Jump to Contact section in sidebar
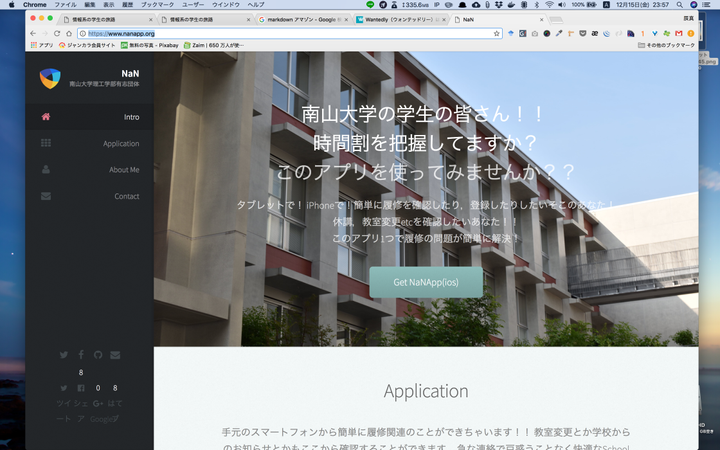The image size is (720, 450). [90, 196]
